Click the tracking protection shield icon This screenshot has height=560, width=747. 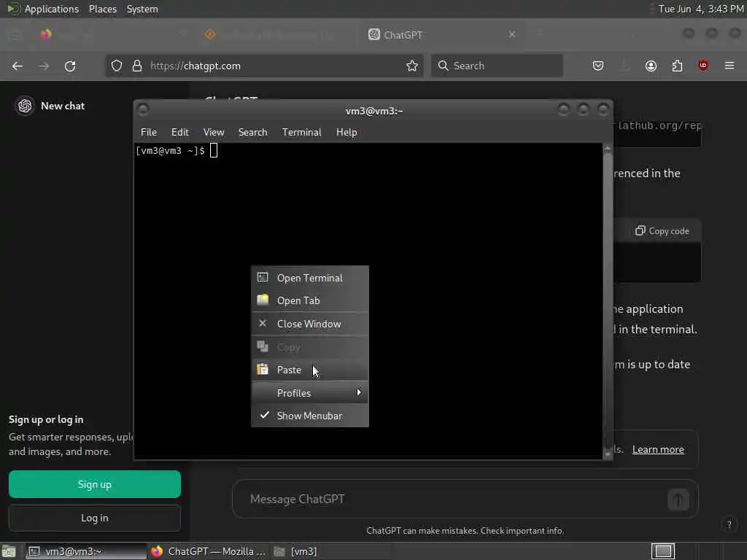coord(117,66)
